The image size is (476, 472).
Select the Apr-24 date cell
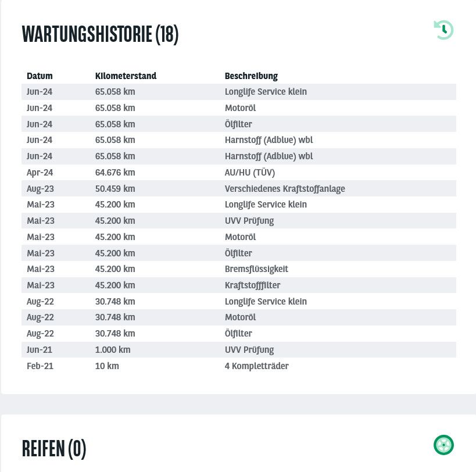click(40, 173)
